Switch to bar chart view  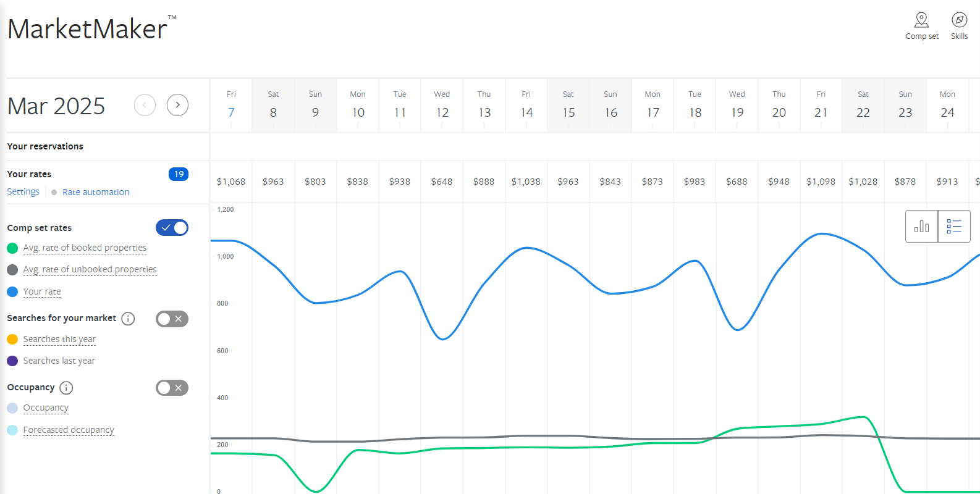(x=921, y=226)
